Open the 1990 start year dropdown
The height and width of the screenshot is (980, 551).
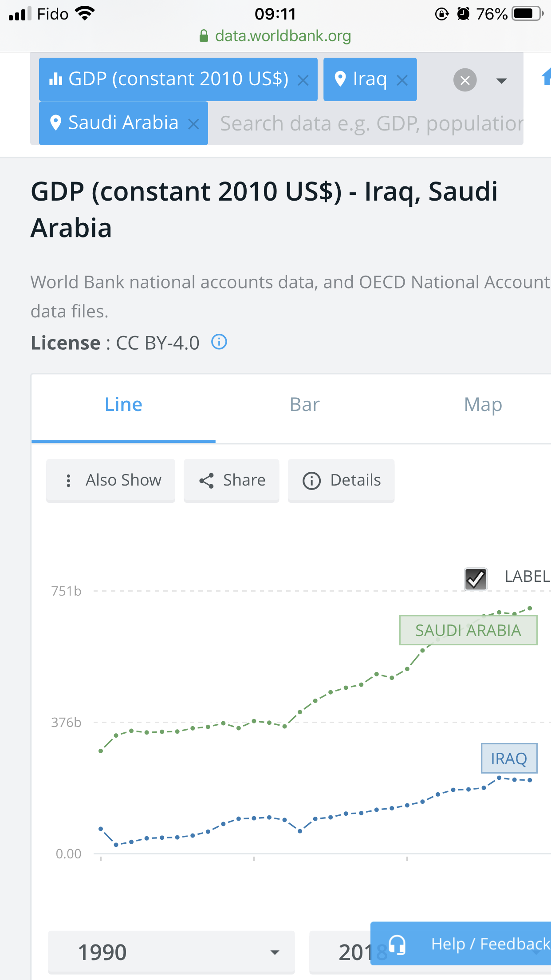(x=171, y=952)
